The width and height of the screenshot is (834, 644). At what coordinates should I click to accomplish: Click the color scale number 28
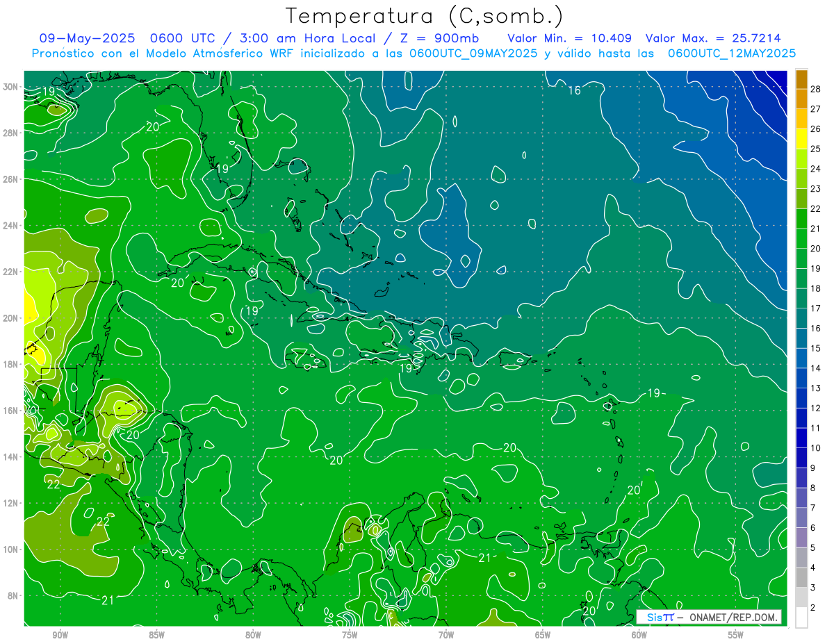816,88
